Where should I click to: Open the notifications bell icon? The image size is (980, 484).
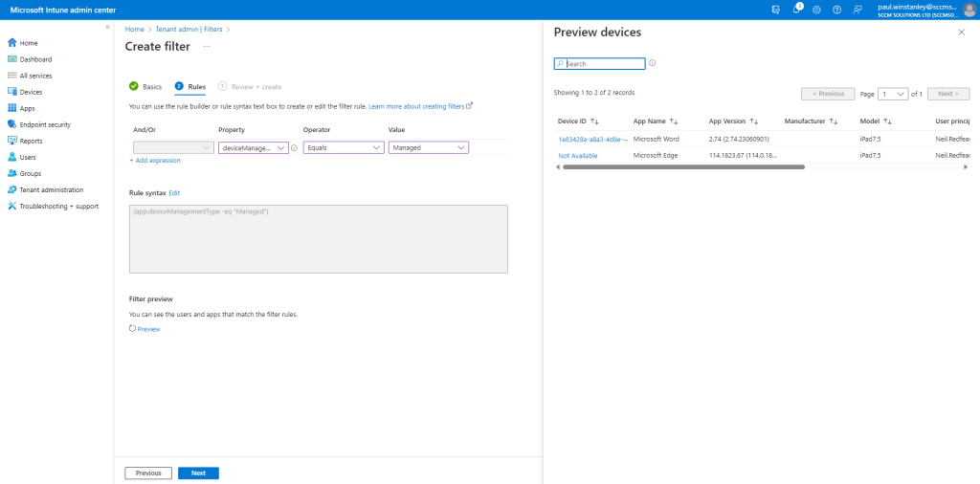coord(796,10)
